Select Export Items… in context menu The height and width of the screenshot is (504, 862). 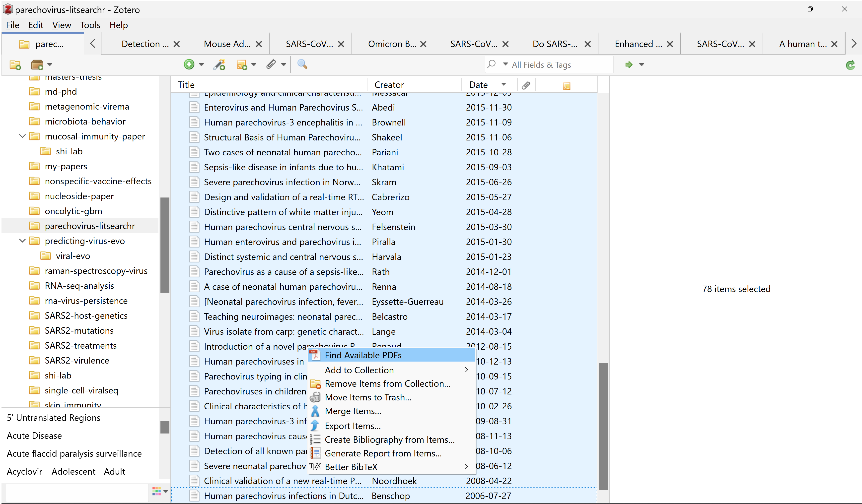point(352,426)
